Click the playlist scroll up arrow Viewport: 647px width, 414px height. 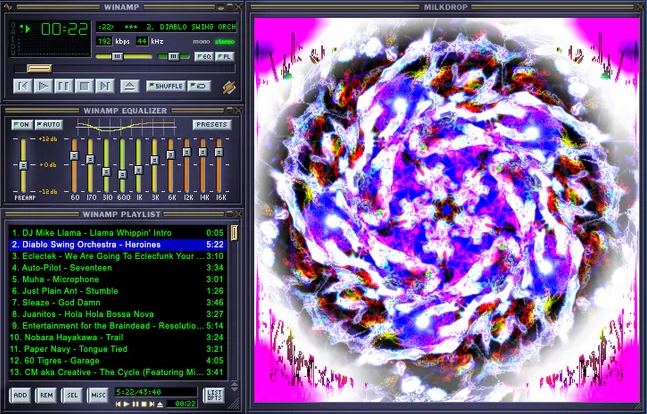(234, 383)
